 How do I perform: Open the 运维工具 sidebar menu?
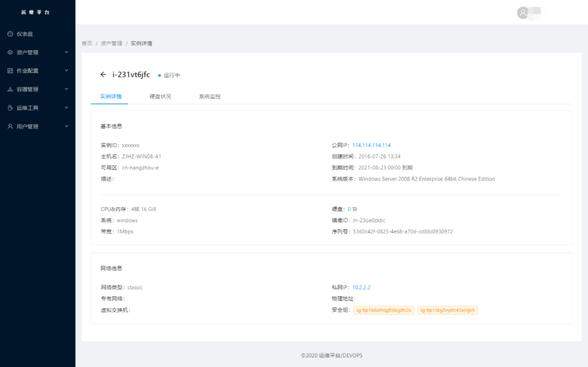(x=38, y=108)
